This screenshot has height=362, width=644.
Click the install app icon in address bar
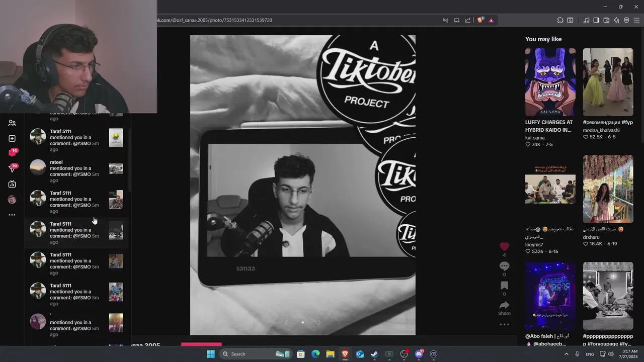[456, 20]
